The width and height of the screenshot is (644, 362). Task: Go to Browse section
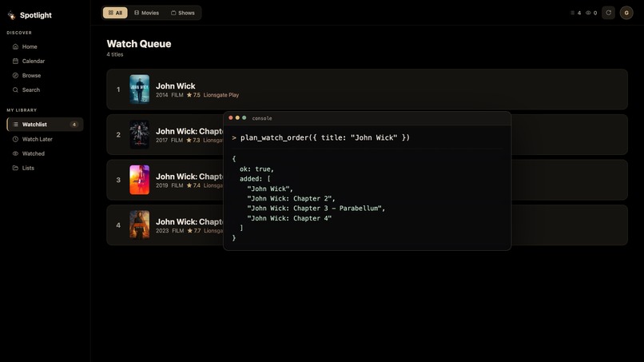click(x=46, y=75)
